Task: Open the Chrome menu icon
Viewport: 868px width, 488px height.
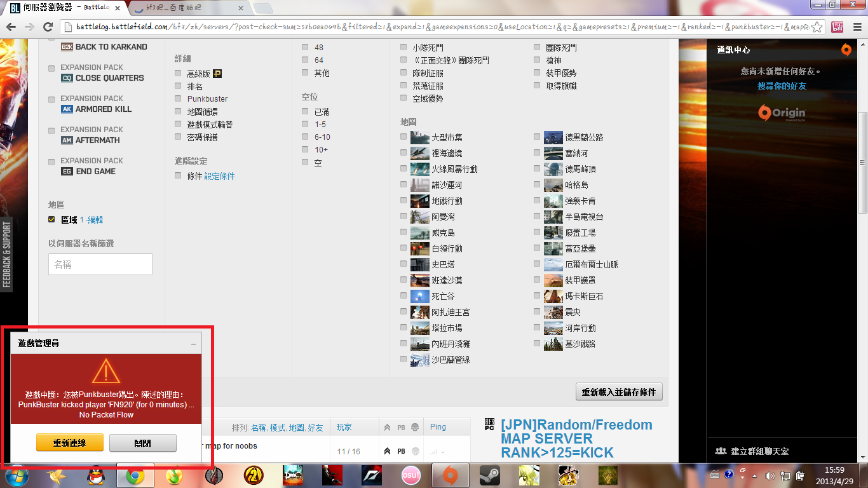Action: [856, 27]
